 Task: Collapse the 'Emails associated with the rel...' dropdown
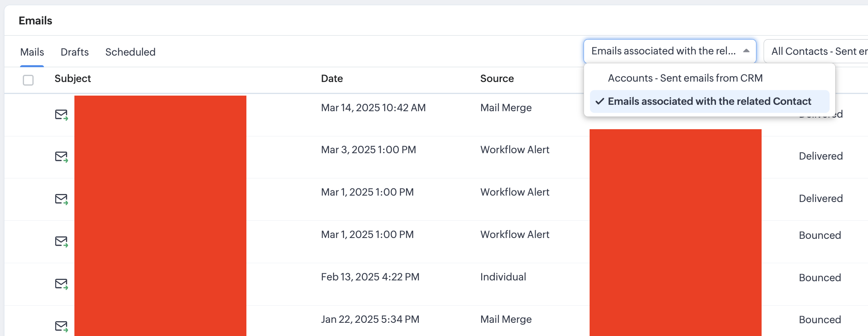664,51
